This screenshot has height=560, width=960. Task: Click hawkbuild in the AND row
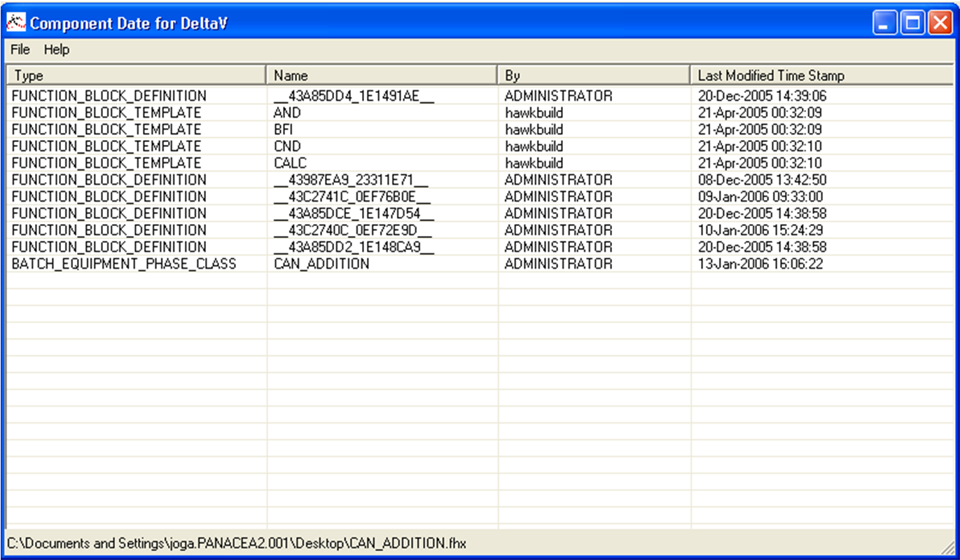534,113
